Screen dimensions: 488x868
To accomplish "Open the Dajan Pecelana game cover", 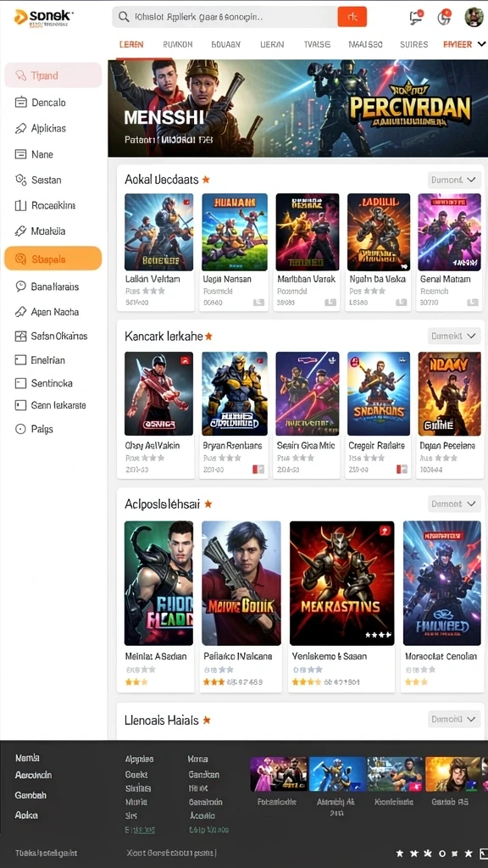I will [449, 393].
